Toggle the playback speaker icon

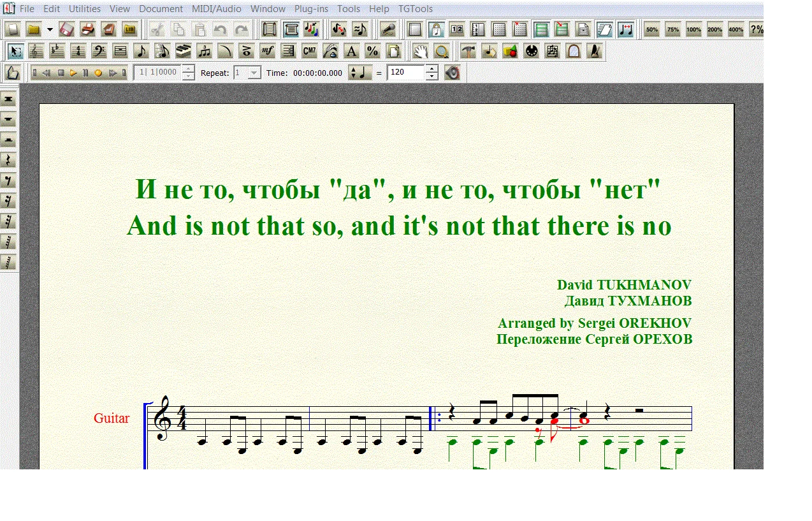452,73
